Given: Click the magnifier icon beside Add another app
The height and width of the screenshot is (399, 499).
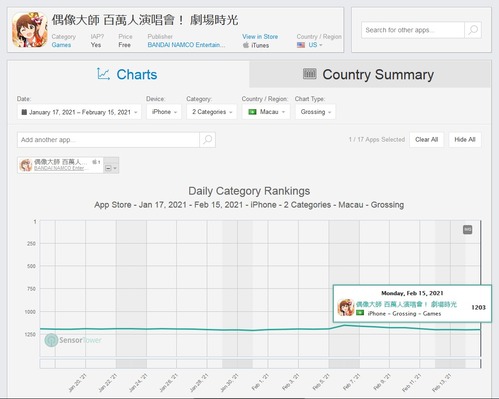Looking at the screenshot, I should tap(207, 140).
